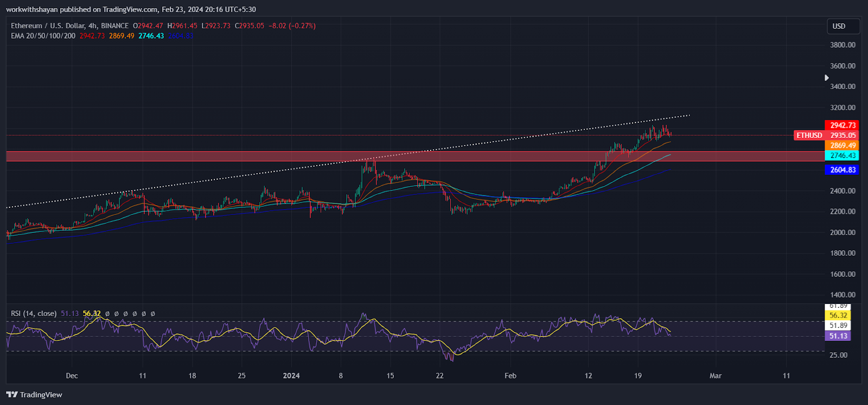Click the low value L2923.73
This screenshot has height=405, width=868.
click(x=216, y=26)
